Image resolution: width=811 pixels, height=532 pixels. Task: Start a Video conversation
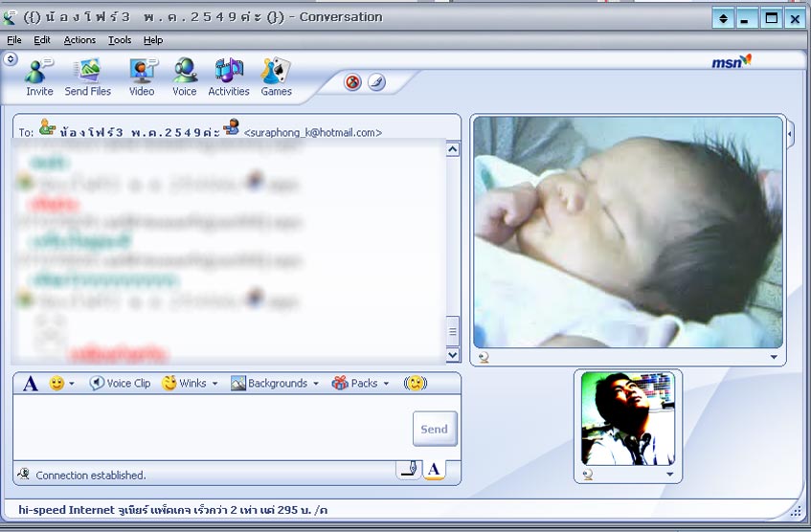142,77
